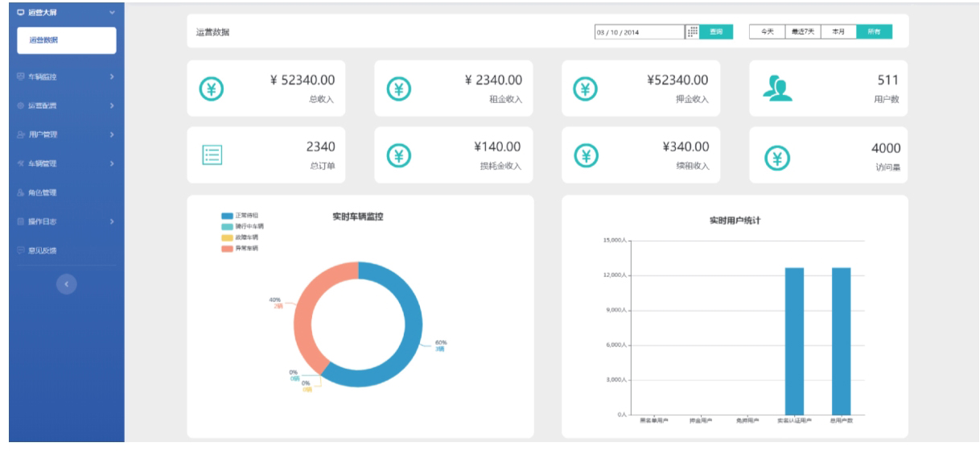Image resolution: width=980 pixels, height=451 pixels.
Task: Click the users icon on 用户数 card
Action: 776,89
